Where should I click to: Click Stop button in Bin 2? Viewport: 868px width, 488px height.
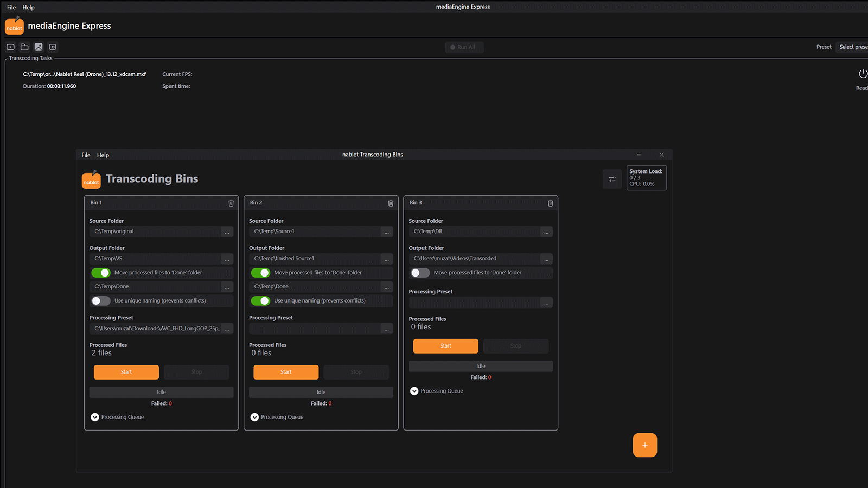[356, 372]
